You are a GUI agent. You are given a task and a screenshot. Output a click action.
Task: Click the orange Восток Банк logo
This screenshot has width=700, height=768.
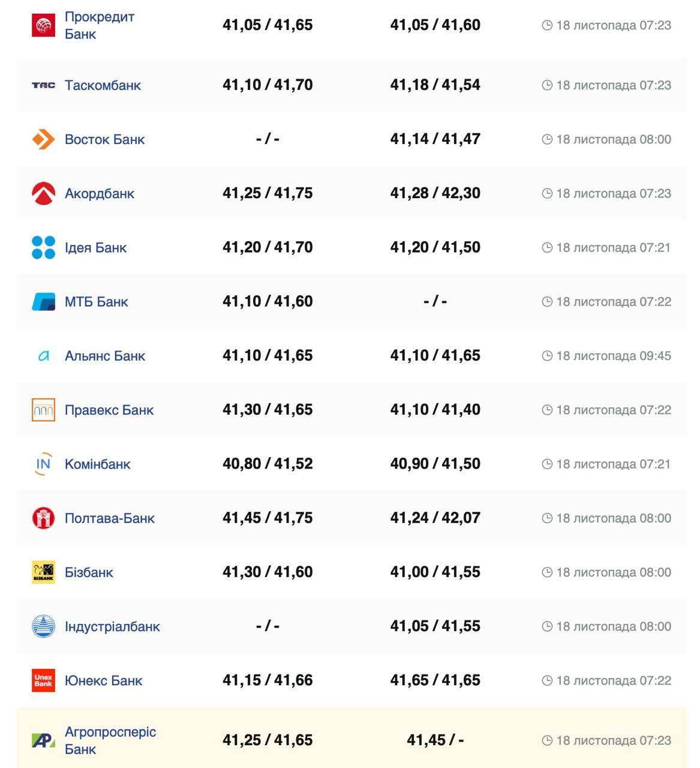click(43, 139)
